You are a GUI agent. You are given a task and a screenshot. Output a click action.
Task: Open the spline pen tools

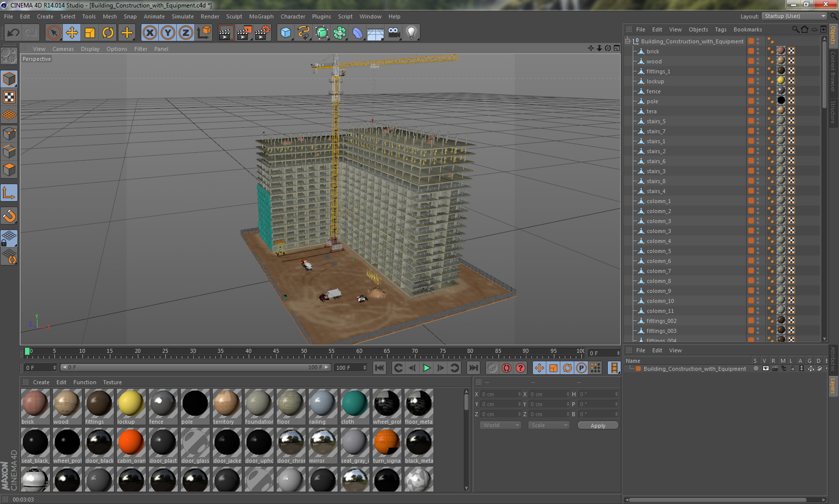pyautogui.click(x=304, y=33)
